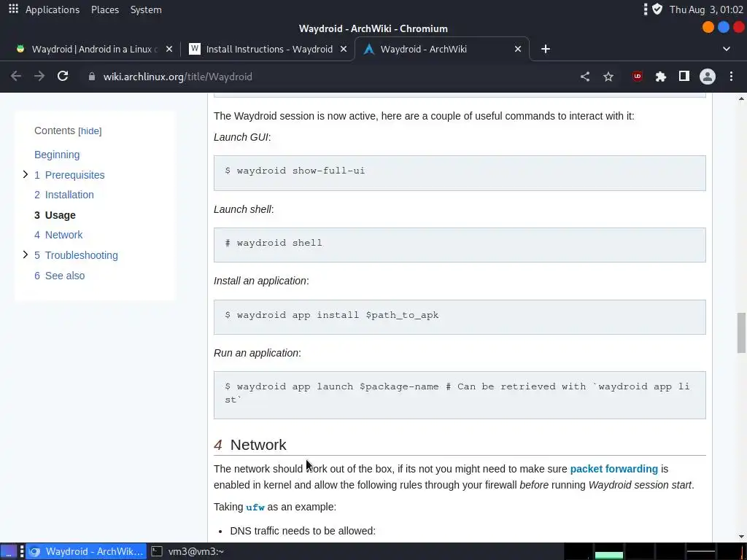747x560 pixels.
Task: Open a new tab with plus
Action: (546, 49)
